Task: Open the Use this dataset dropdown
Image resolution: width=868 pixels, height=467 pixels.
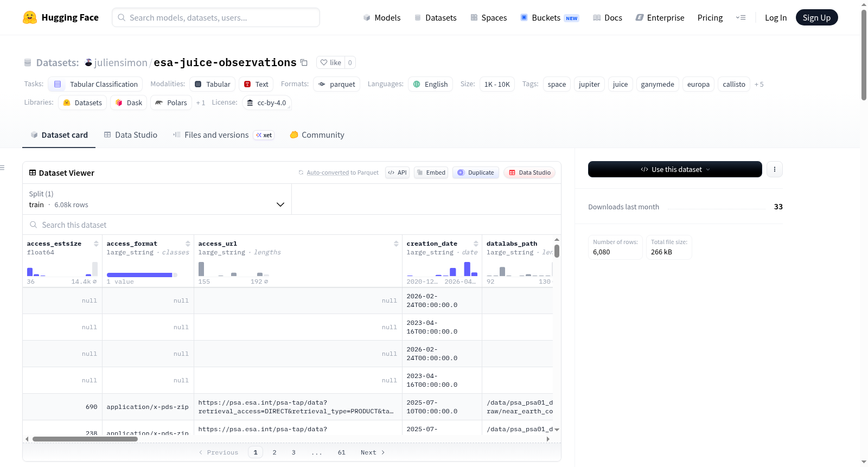Action: click(675, 169)
